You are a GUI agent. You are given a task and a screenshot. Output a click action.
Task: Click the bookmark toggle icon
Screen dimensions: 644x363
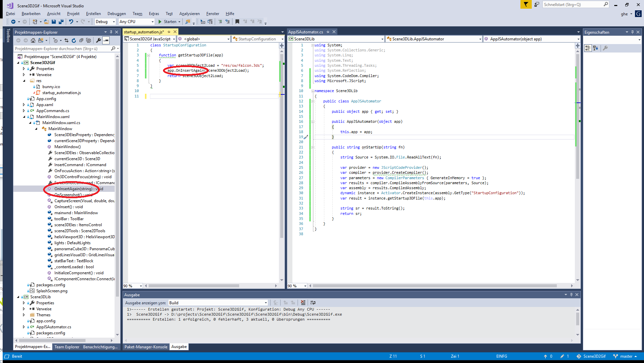click(237, 22)
